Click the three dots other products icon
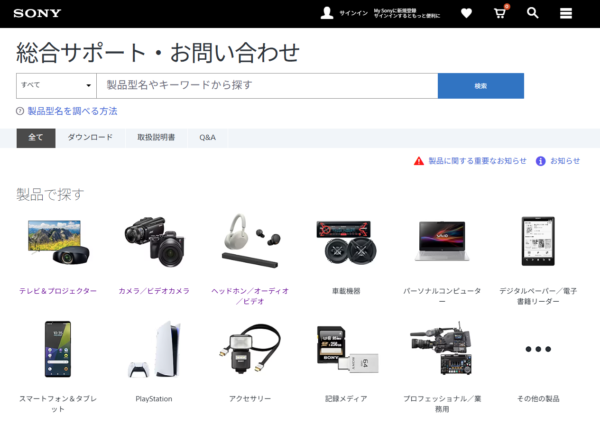Image resolution: width=600 pixels, height=435 pixels. tap(538, 349)
